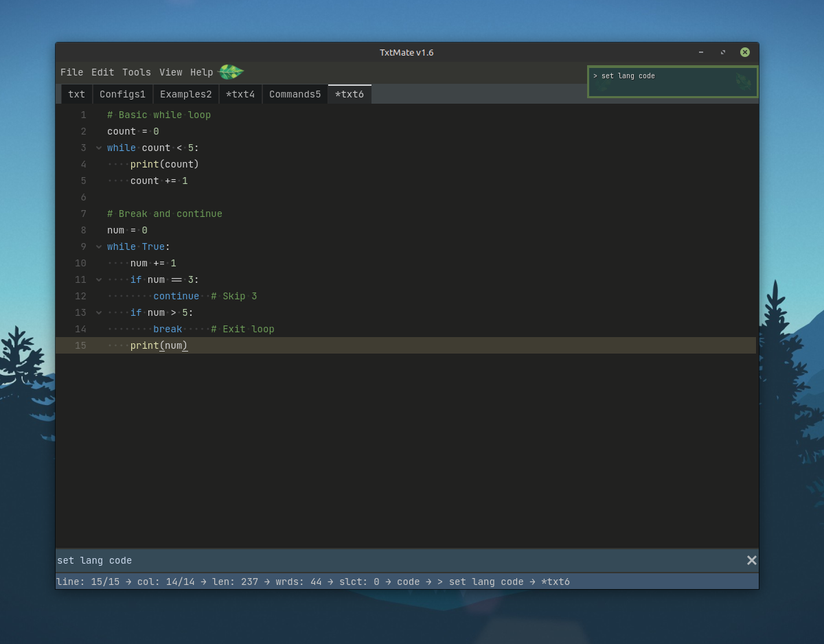Fold the while True block at line 9
Viewport: 824px width, 644px height.
99,246
